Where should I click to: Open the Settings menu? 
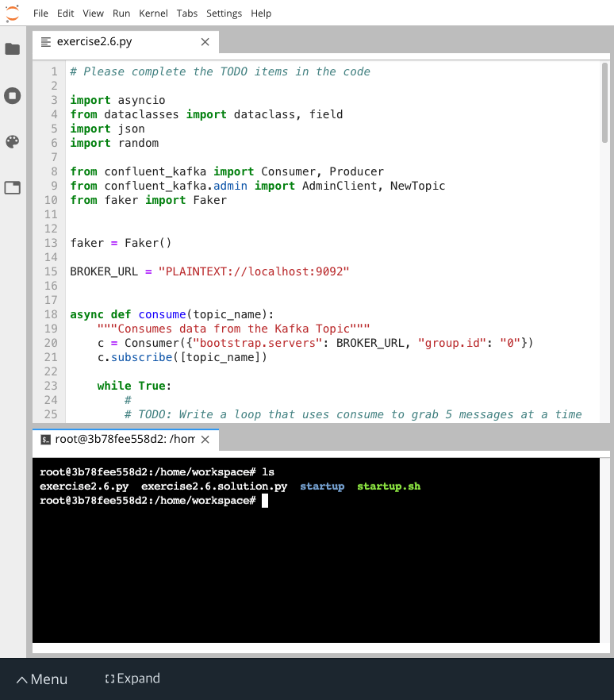click(x=224, y=13)
